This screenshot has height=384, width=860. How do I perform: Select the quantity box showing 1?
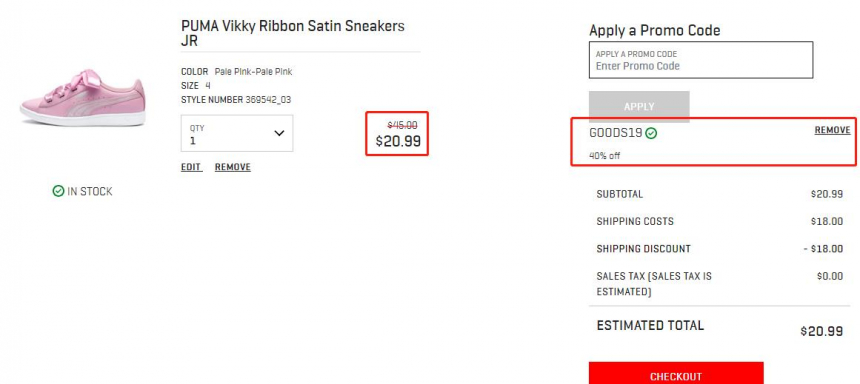(x=237, y=133)
